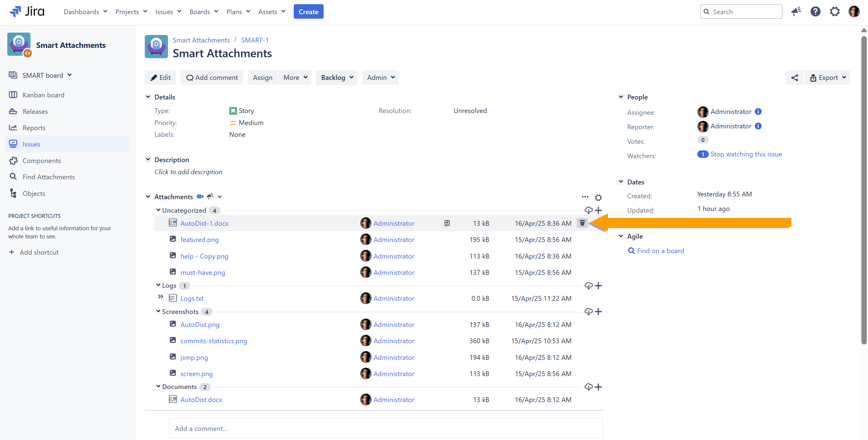Open the attachments panel settings gear

point(598,198)
